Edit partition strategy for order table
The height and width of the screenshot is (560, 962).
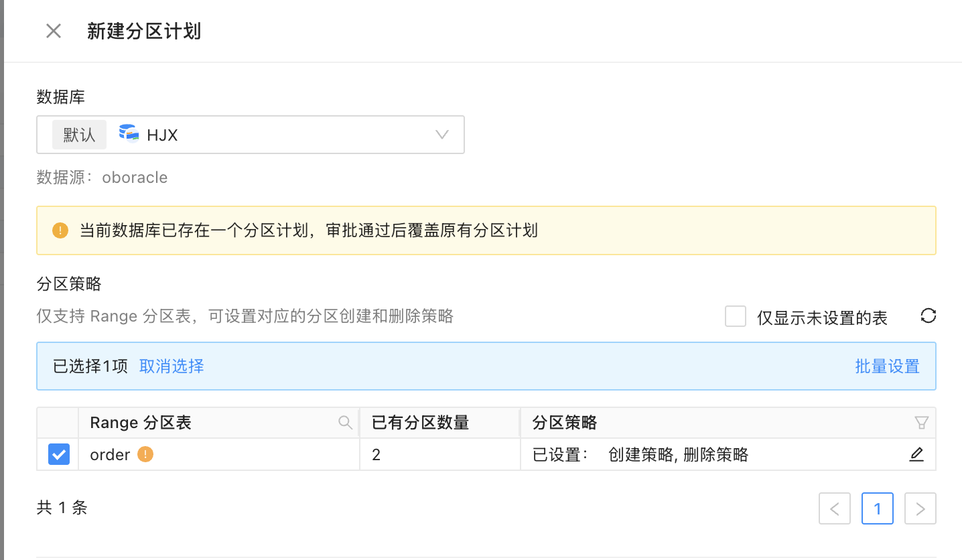click(916, 455)
